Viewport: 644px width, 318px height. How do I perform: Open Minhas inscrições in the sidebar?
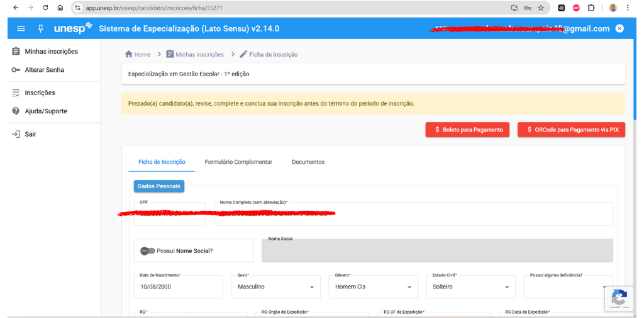click(51, 51)
